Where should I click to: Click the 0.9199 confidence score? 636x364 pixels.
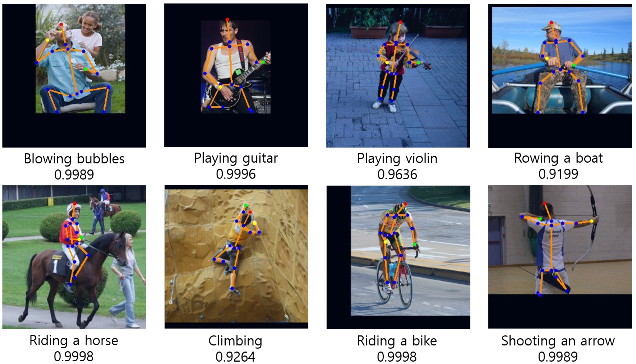click(558, 174)
